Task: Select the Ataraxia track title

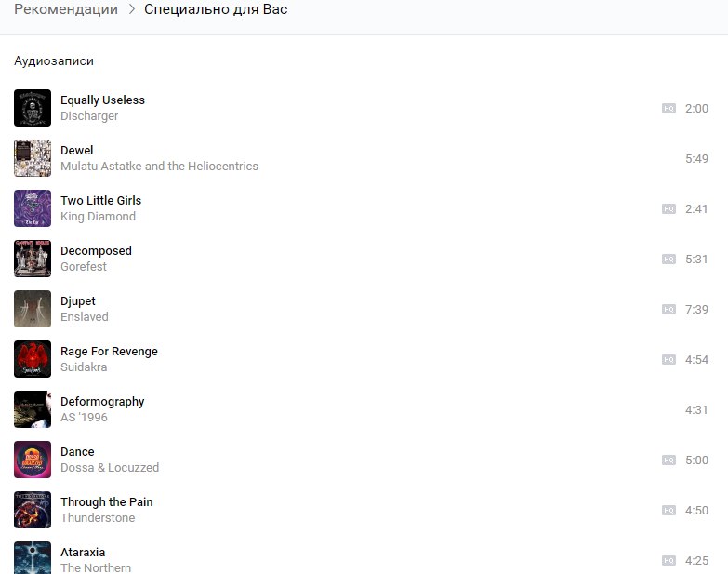Action: 83,553
